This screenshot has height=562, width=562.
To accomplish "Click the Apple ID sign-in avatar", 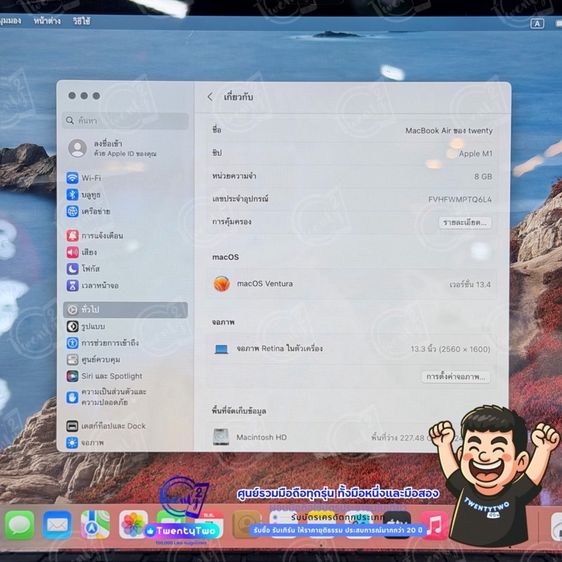I will click(x=77, y=148).
